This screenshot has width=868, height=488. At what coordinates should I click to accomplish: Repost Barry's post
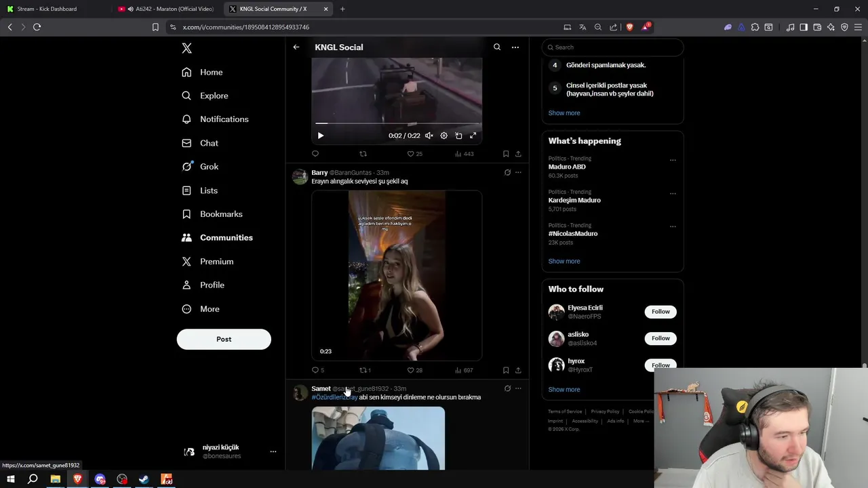(x=365, y=370)
